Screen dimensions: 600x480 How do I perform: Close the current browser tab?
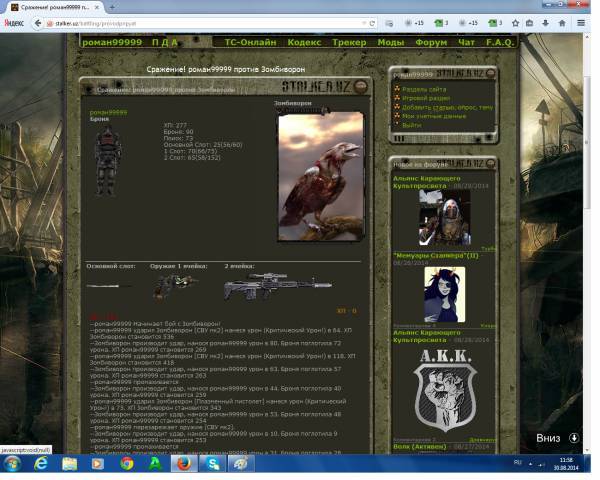[x=97, y=7]
